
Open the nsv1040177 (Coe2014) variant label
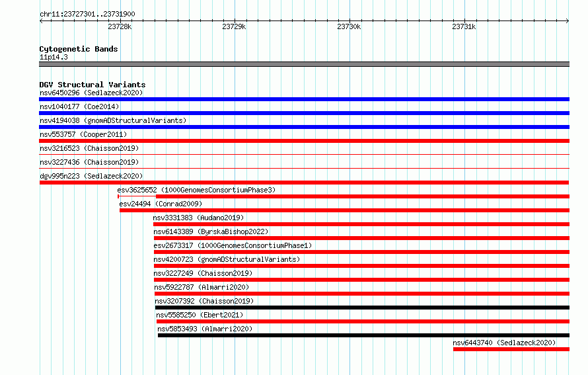[79, 106]
